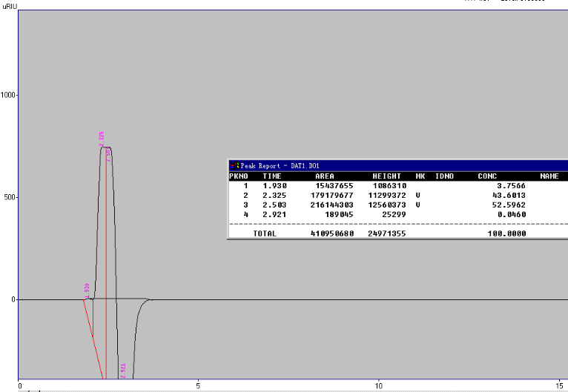
Task: Click the uRIU y-axis unit label
Action: pyautogui.click(x=10, y=7)
